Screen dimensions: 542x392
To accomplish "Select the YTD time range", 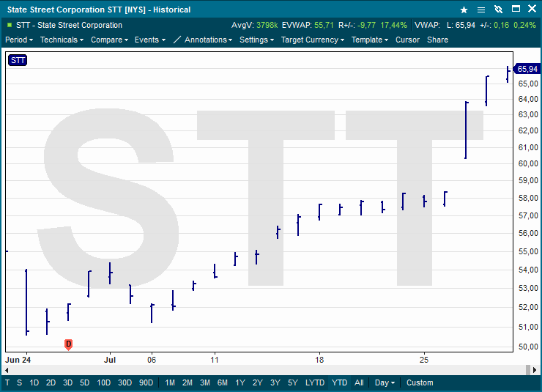I will (x=339, y=382).
